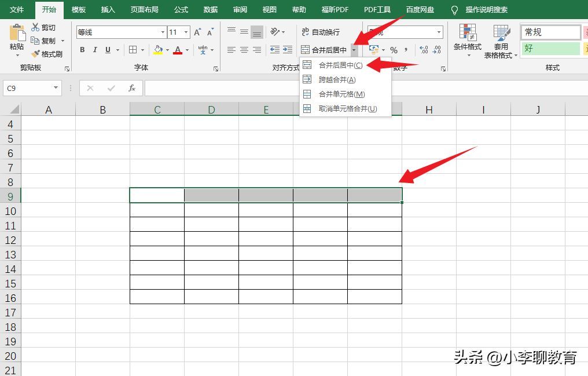Choose 跨越合并(A) from merge menu

point(346,79)
